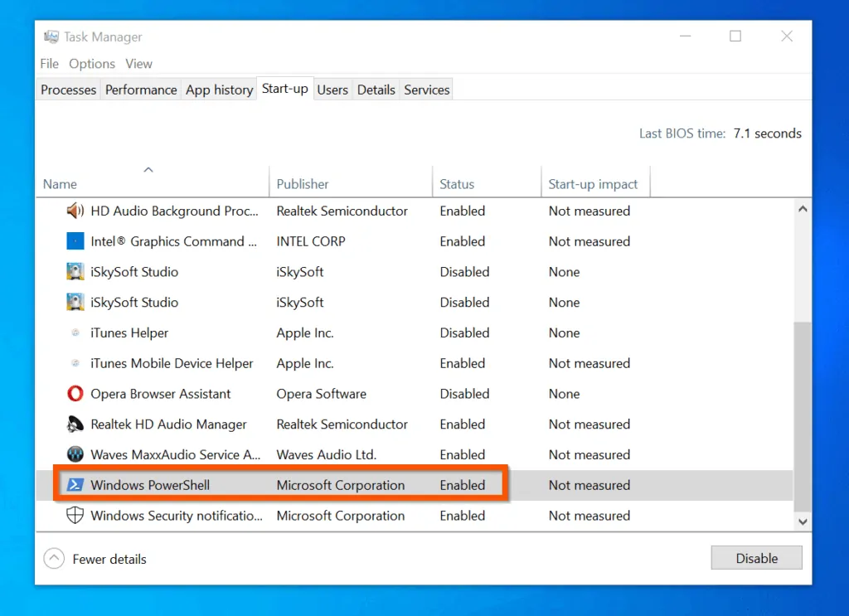Click Apple Inc. in the iTunes Helper row
Viewport: 849px width, 616px height.
click(x=305, y=333)
